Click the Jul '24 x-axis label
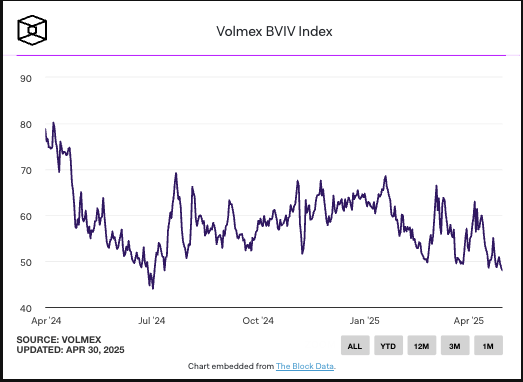This screenshot has height=382, width=523. coord(151,321)
